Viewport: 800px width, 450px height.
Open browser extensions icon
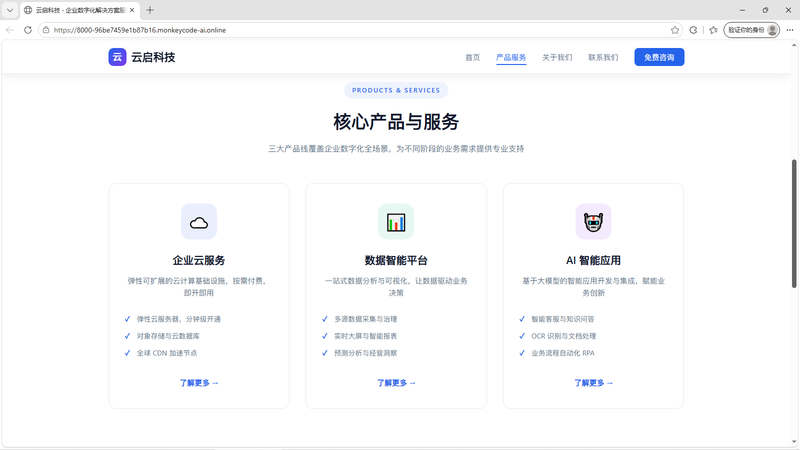[693, 30]
